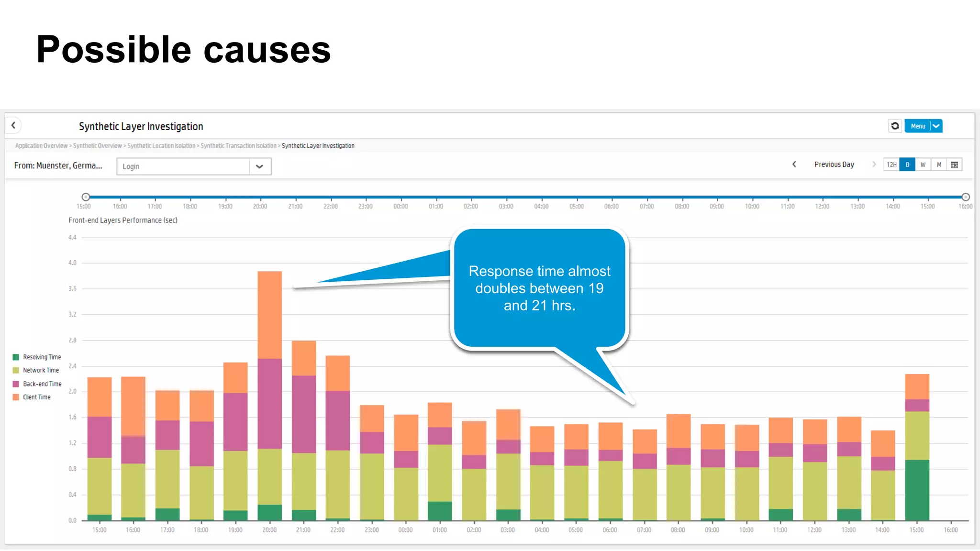Switch to the M monthly view

[x=939, y=165]
